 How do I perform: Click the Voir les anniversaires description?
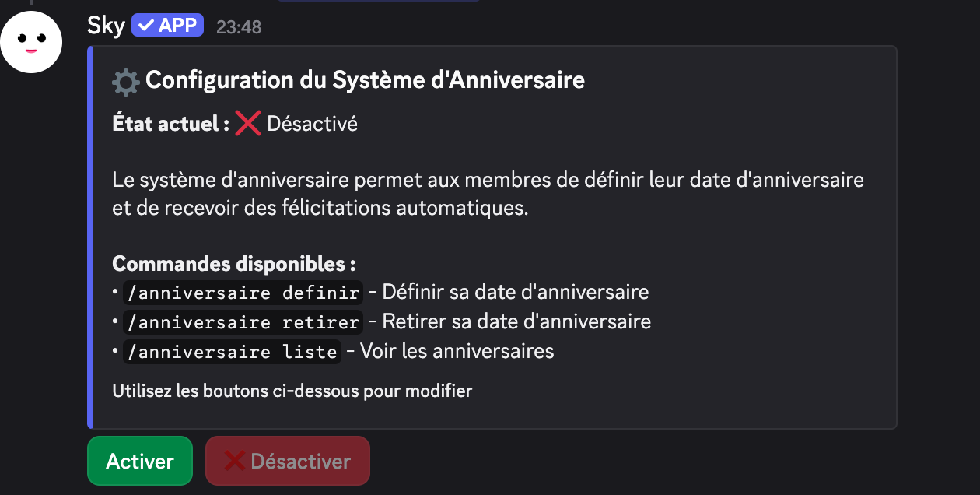tap(457, 351)
